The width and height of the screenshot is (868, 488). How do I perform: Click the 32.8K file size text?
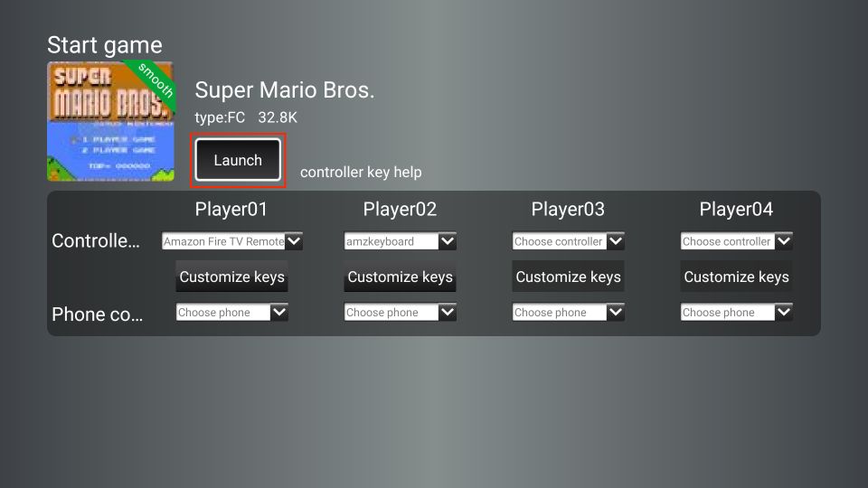click(278, 117)
